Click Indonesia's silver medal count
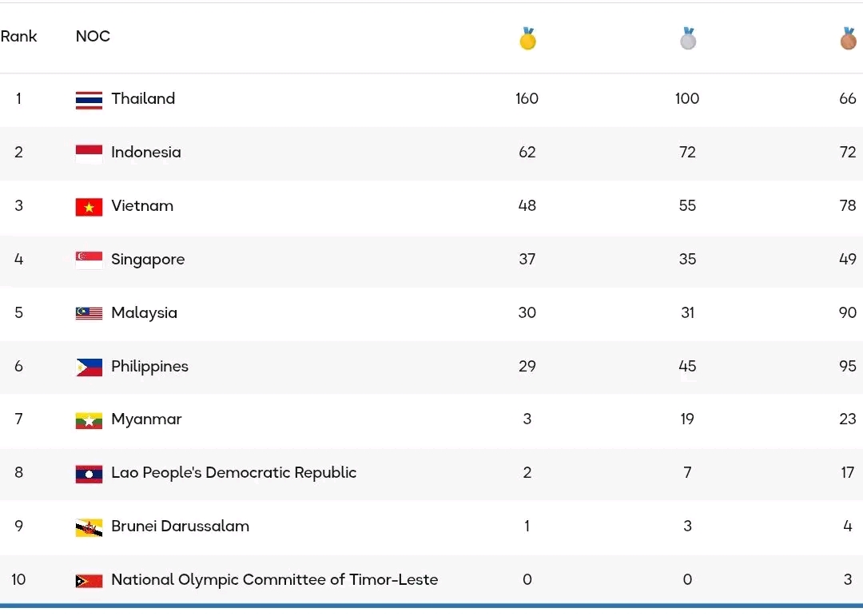The width and height of the screenshot is (863, 616). click(x=687, y=152)
